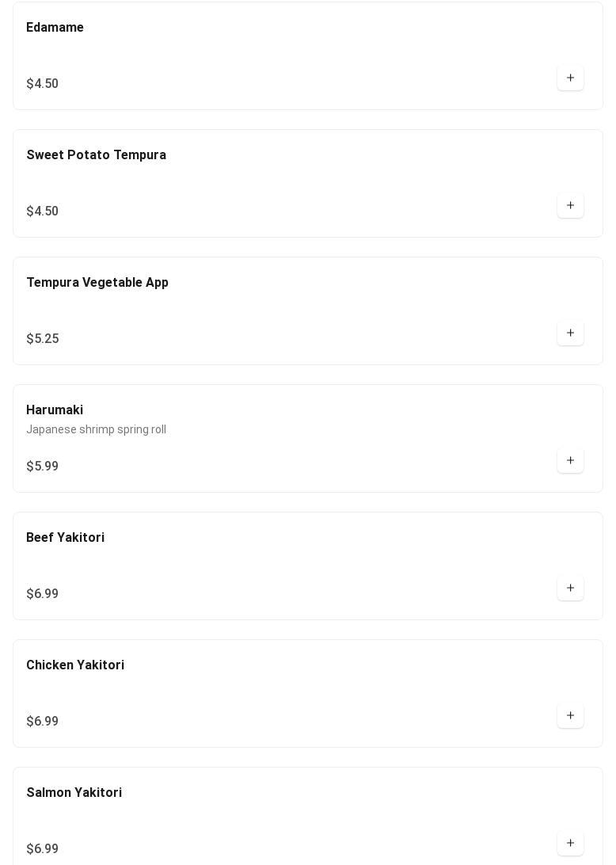
Task: Open the Sweet Potato Tempura title
Action: pos(96,155)
